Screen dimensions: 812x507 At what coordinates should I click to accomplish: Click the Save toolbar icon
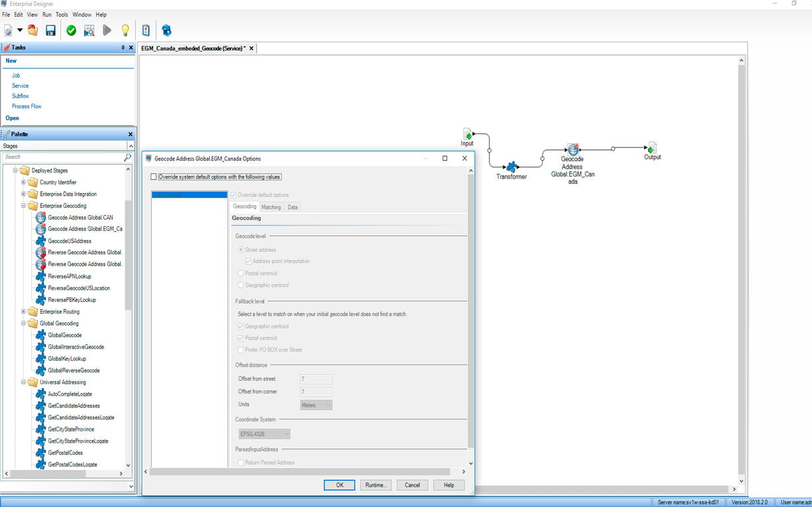pyautogui.click(x=50, y=30)
